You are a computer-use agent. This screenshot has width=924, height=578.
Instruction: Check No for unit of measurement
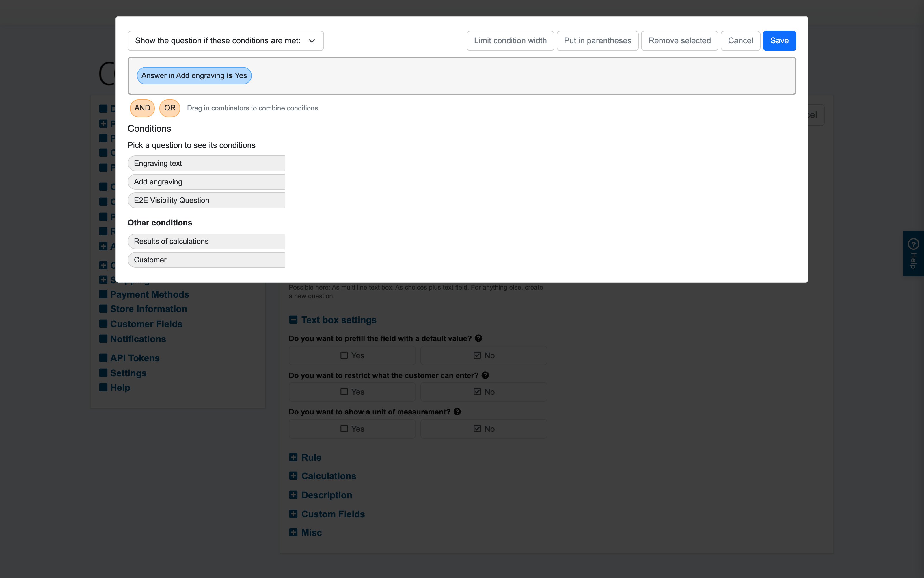484,429
